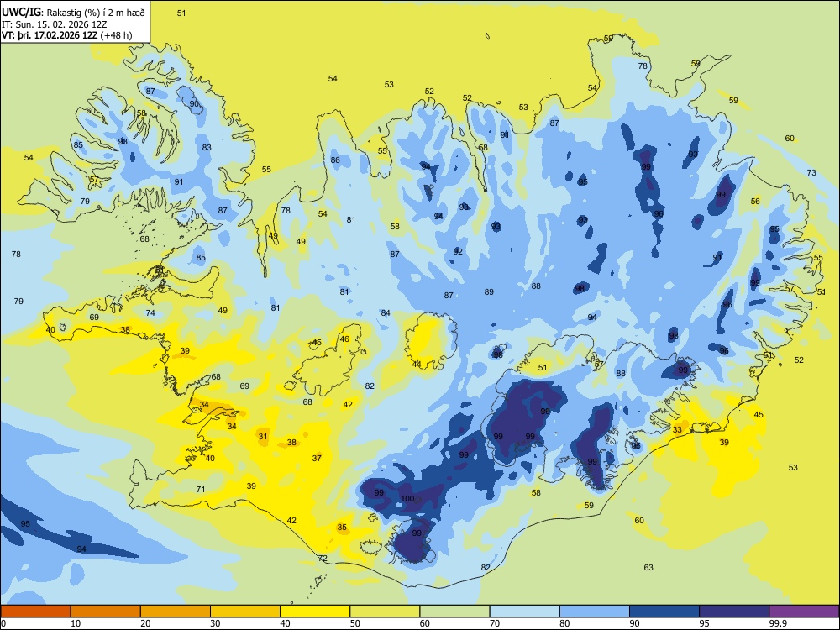840x630 pixels.
Task: Click the '63' value over the southeast sea
Action: tap(648, 567)
